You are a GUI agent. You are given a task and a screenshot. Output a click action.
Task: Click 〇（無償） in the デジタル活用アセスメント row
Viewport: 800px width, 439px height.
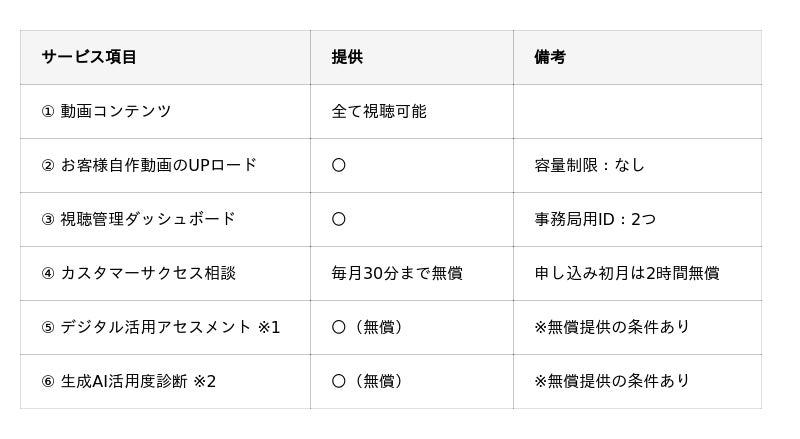click(369, 327)
